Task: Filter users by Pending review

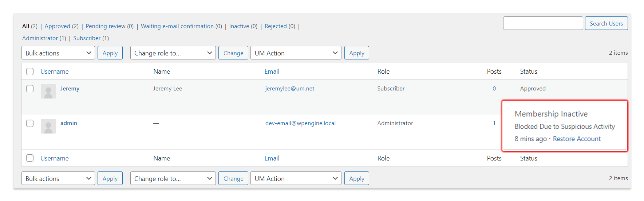Action: pos(106,26)
